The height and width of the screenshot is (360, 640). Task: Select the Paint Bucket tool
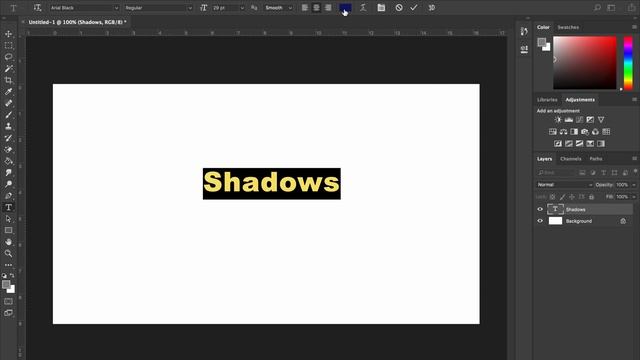point(9,161)
